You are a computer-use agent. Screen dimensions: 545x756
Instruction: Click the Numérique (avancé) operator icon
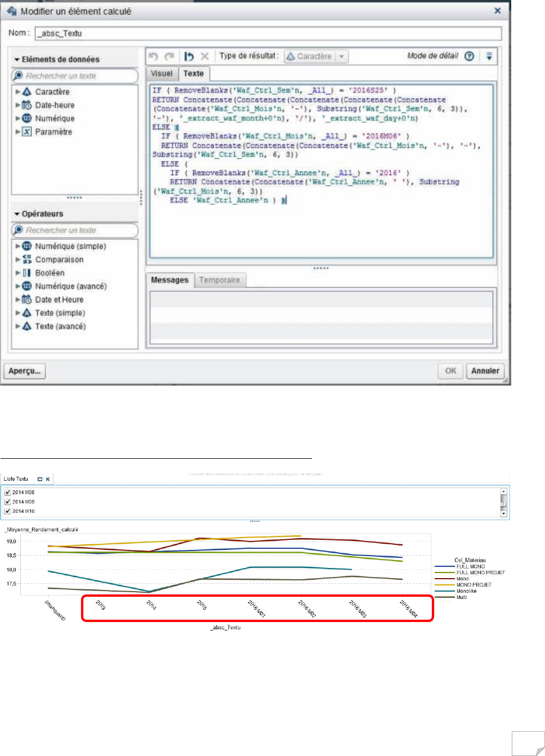click(26, 286)
